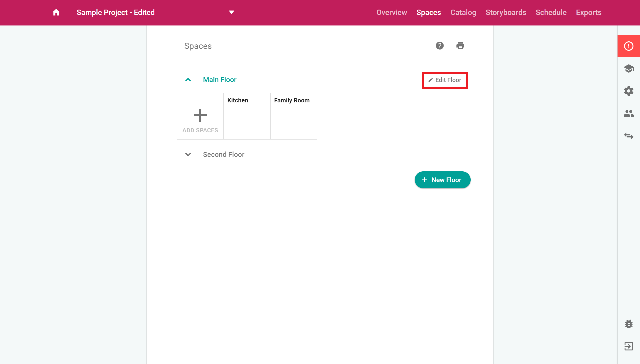Screen dimensions: 640x364
Task: Switch to the Exports tab
Action: coord(589,12)
